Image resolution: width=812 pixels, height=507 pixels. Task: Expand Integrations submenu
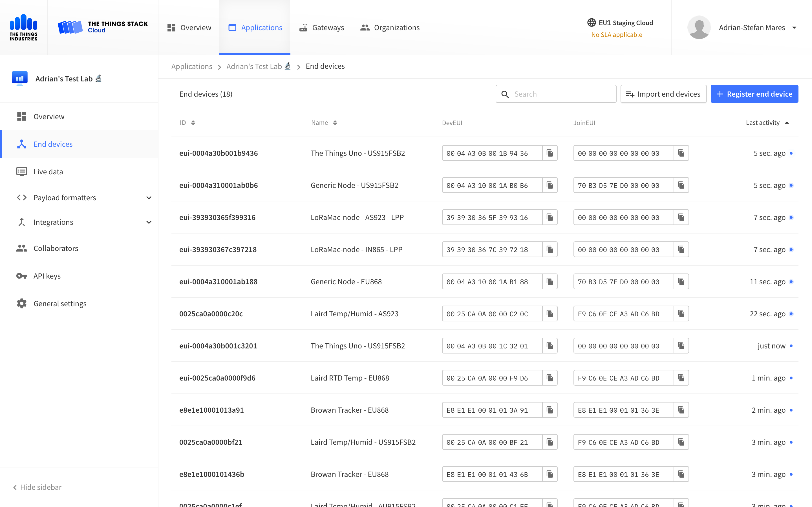149,222
